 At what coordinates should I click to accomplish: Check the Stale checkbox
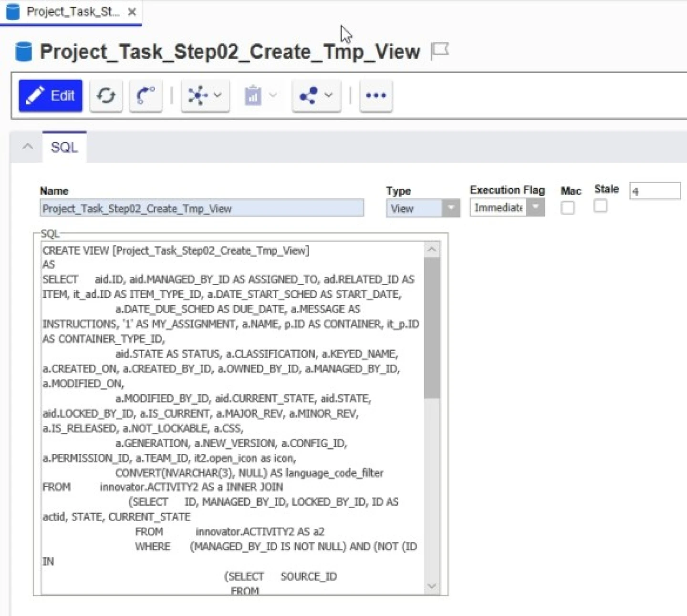(600, 206)
